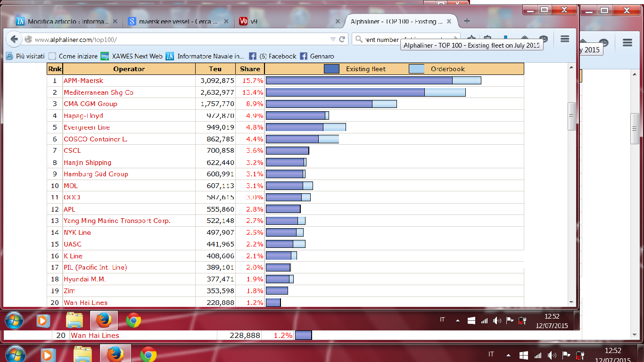Open the Informatore Navale bookmark
The image size is (644, 362).
click(x=205, y=56)
